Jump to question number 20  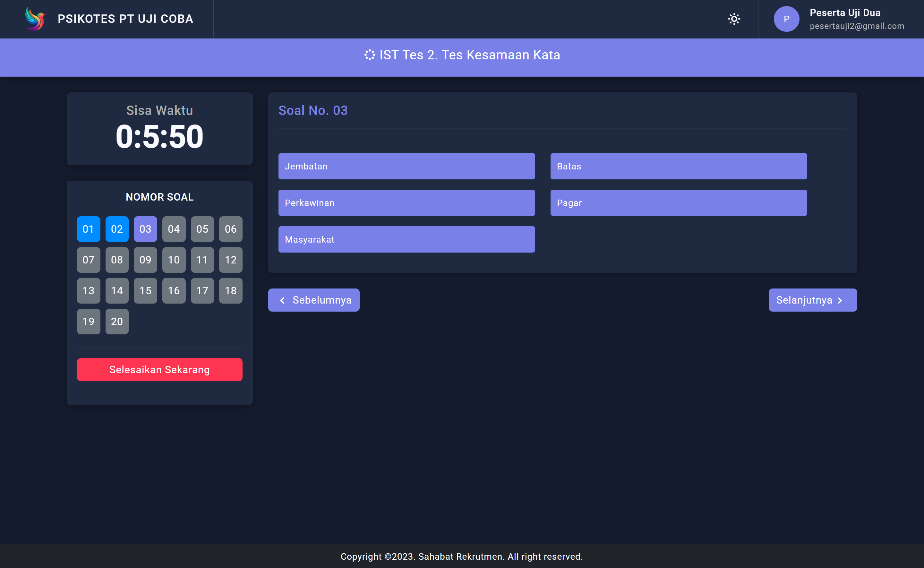[x=117, y=321]
